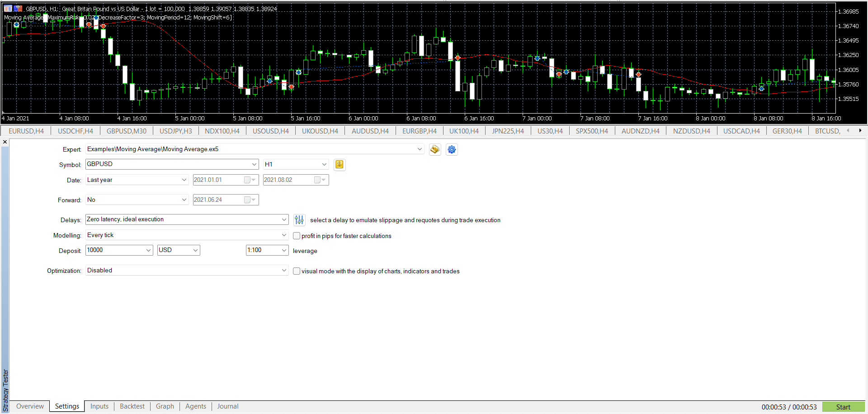The image size is (868, 414).
Task: Expand the Delays dropdown
Action: point(284,219)
